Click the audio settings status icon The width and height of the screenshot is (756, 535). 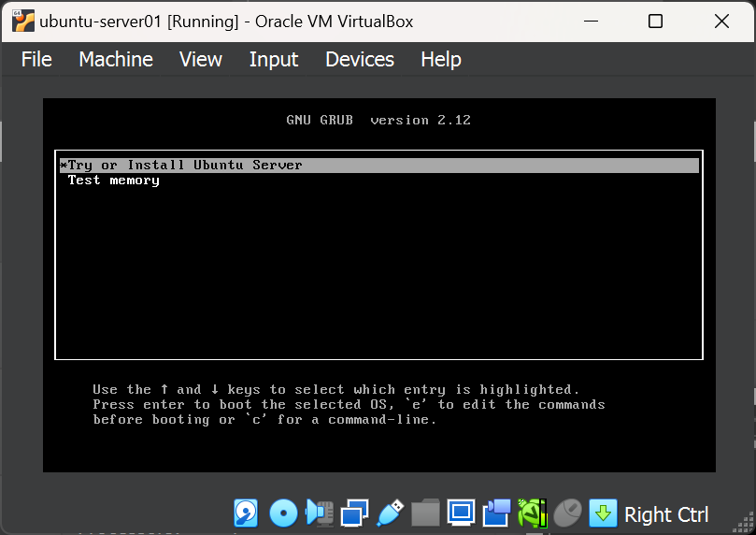pyautogui.click(x=320, y=513)
